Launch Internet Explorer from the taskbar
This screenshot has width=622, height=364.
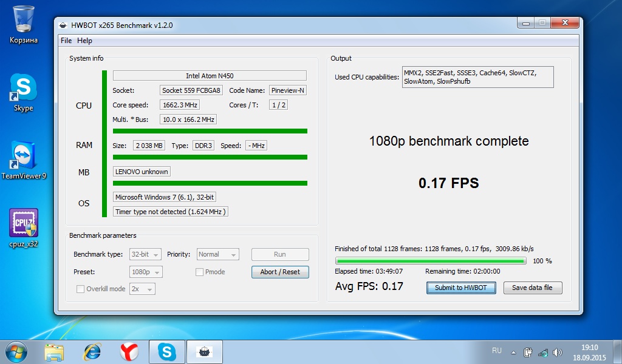92,352
